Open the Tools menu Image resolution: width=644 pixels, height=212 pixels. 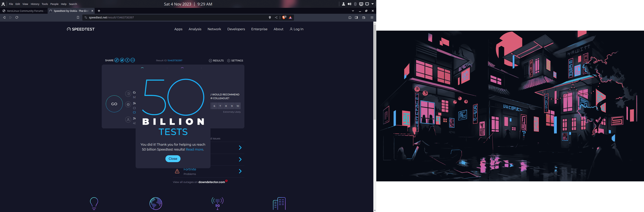click(x=45, y=4)
